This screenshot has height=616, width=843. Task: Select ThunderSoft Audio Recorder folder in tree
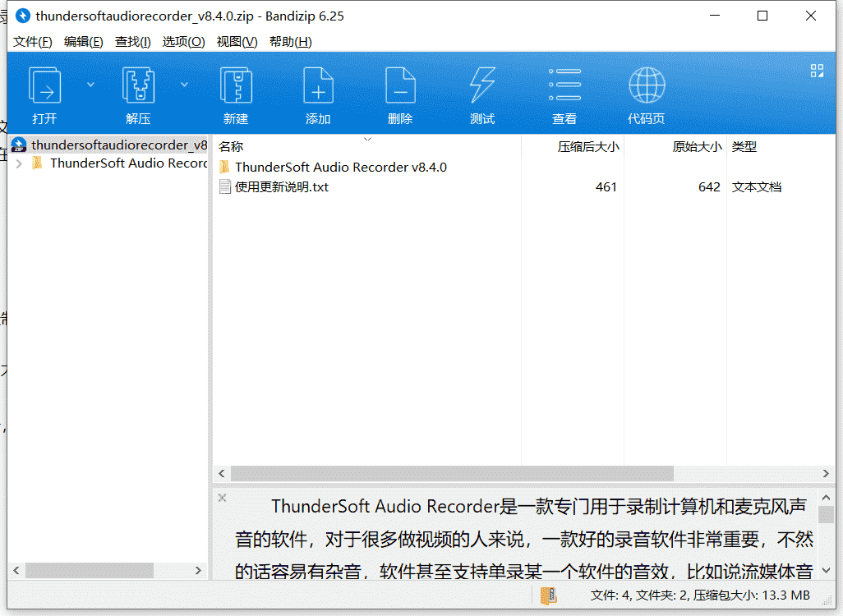pyautogui.click(x=128, y=163)
